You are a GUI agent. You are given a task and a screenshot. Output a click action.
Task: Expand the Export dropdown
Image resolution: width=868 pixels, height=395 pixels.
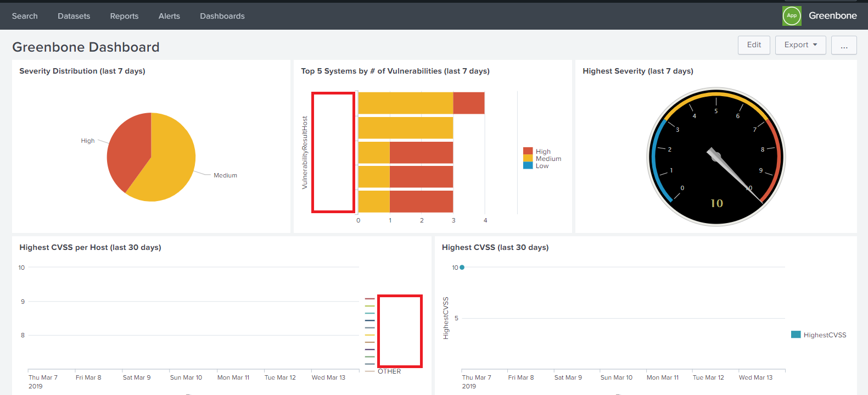pyautogui.click(x=800, y=45)
